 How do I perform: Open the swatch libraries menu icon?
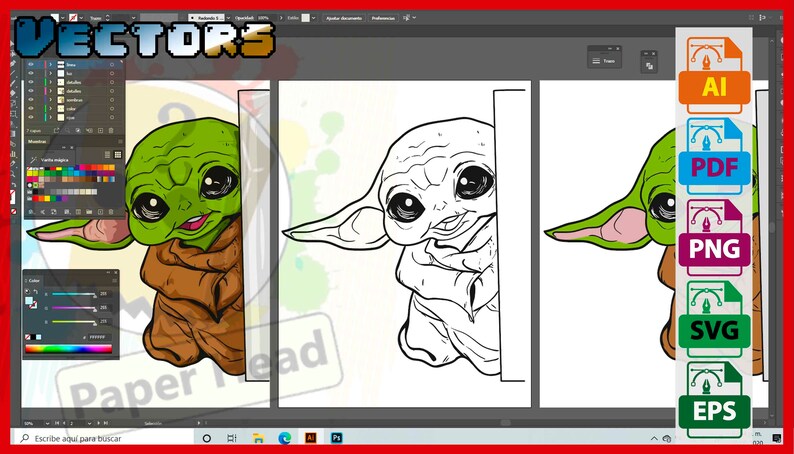pos(31,212)
